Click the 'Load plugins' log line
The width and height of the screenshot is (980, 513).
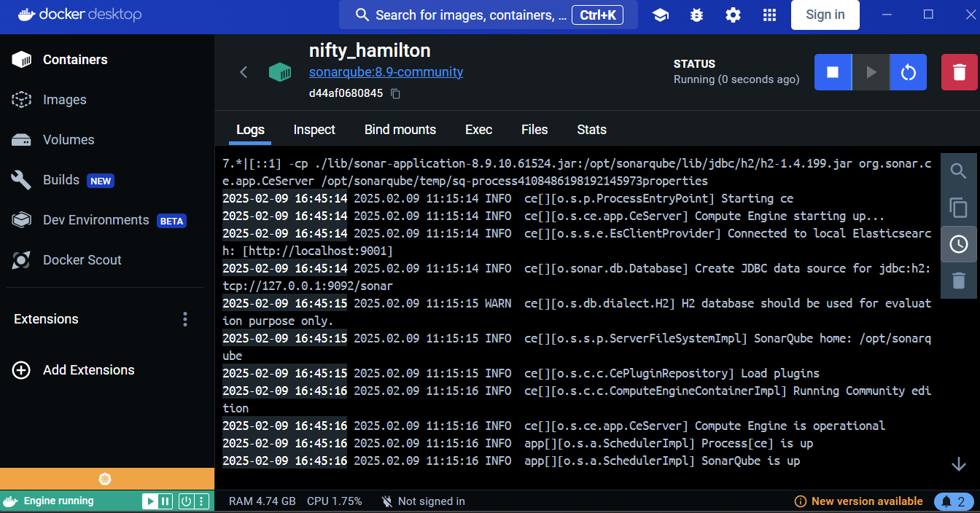521,373
